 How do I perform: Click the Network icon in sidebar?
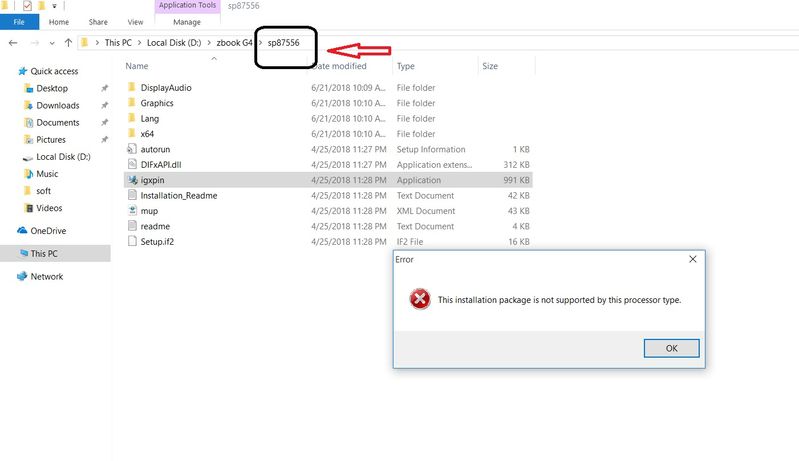point(22,276)
